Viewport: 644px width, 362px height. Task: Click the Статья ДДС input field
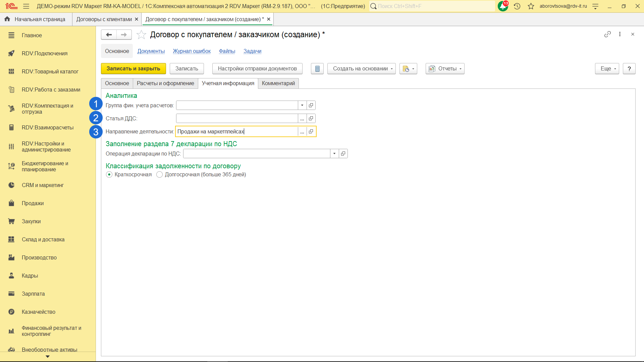point(237,118)
